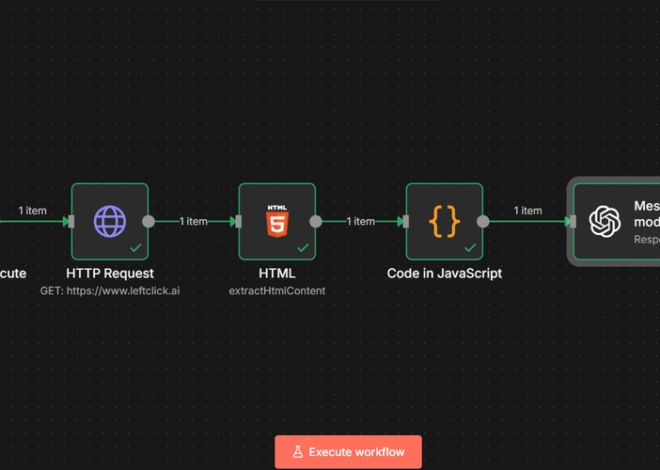This screenshot has height=470, width=660.
Task: Click '1 item' label entering HTTP Request node
Action: [x=32, y=210]
